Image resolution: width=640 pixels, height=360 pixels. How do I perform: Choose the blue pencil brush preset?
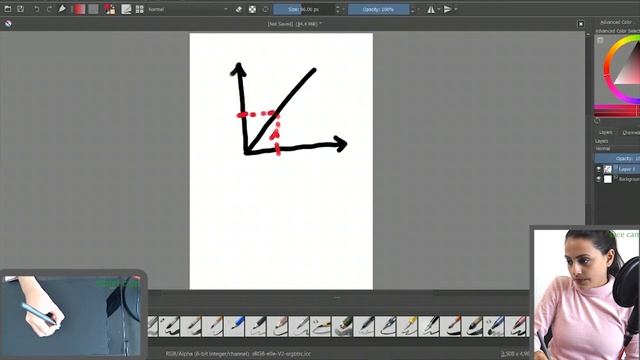click(x=234, y=326)
